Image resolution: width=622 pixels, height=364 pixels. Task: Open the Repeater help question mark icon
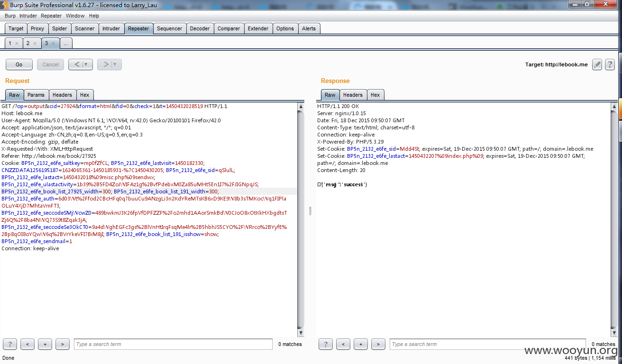click(x=610, y=64)
